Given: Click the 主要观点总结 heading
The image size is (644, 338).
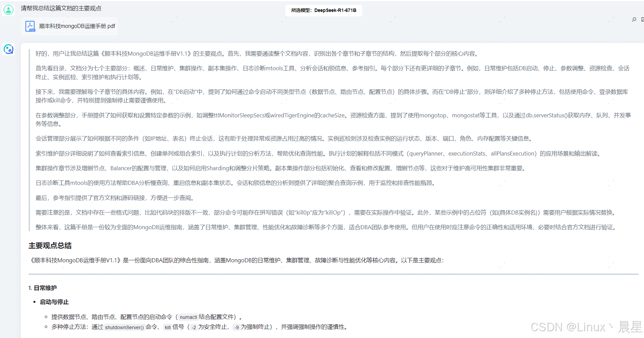Looking at the screenshot, I should tap(50, 246).
